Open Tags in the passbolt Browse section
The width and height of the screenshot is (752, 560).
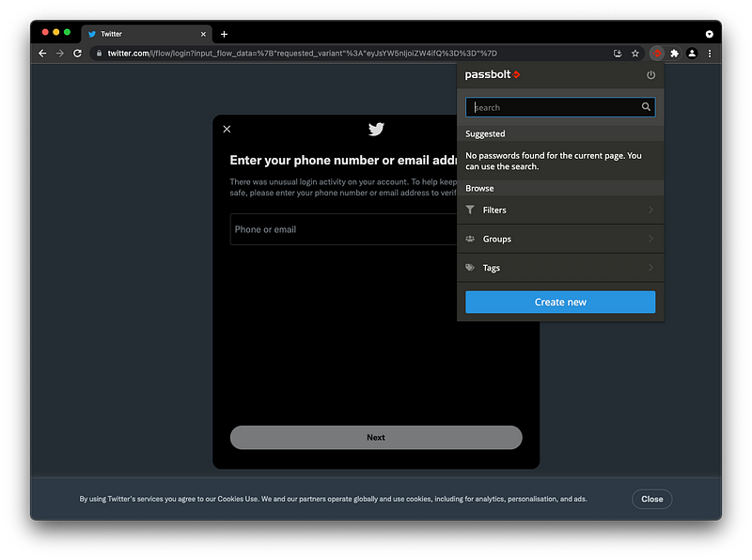[x=560, y=268]
